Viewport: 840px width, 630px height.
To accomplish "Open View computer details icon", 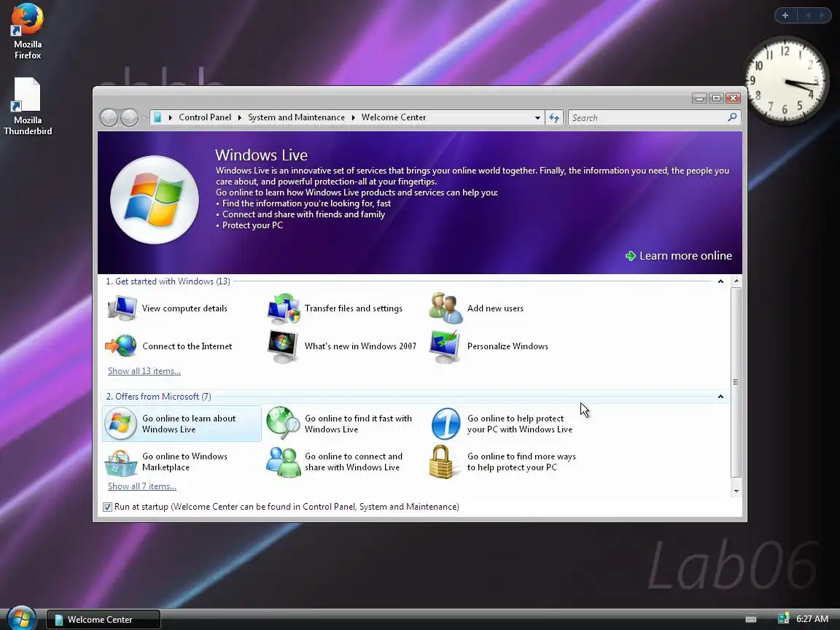I will [x=122, y=308].
